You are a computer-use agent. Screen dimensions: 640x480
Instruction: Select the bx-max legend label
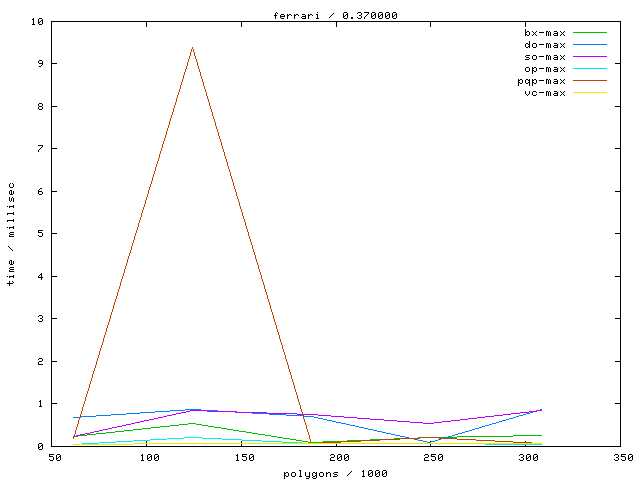(x=545, y=33)
